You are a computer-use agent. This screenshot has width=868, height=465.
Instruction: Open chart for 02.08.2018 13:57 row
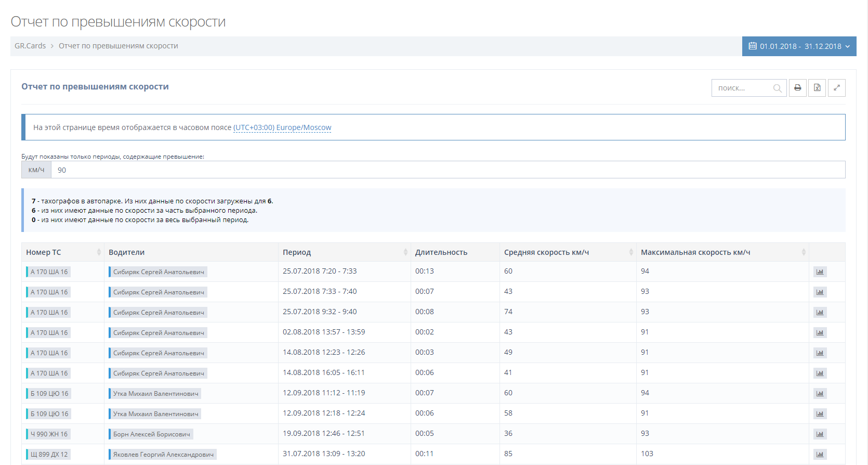pyautogui.click(x=820, y=333)
